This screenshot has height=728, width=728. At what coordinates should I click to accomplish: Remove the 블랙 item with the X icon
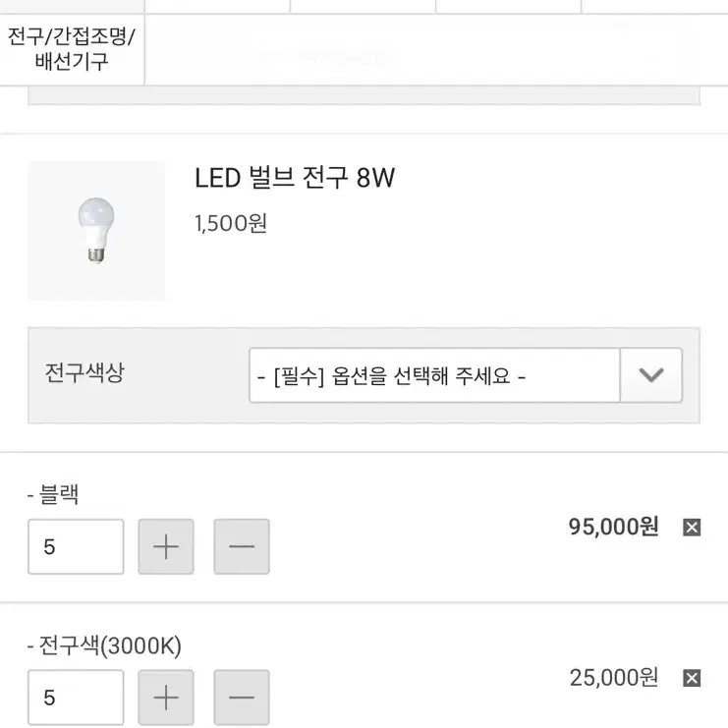coord(692,528)
